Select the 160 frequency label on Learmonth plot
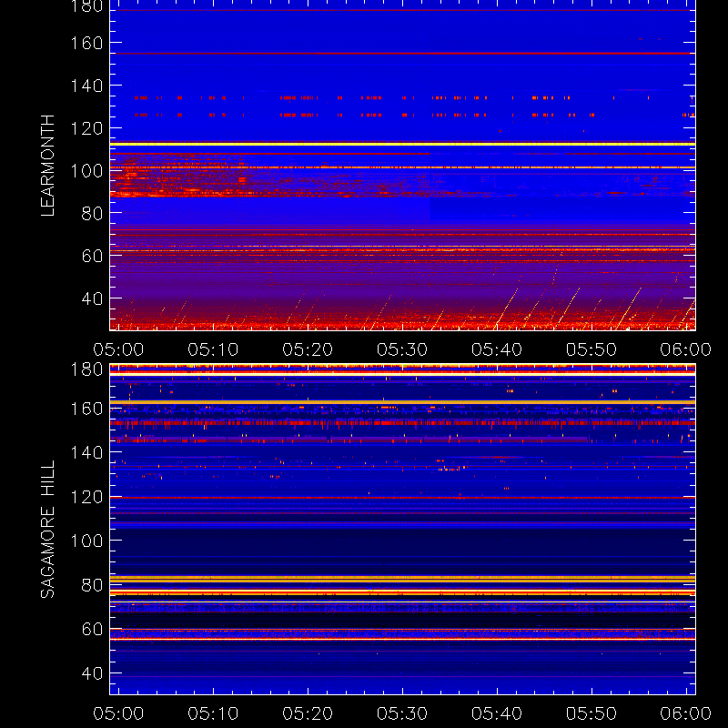Image resolution: width=728 pixels, height=728 pixels. [x=86, y=43]
